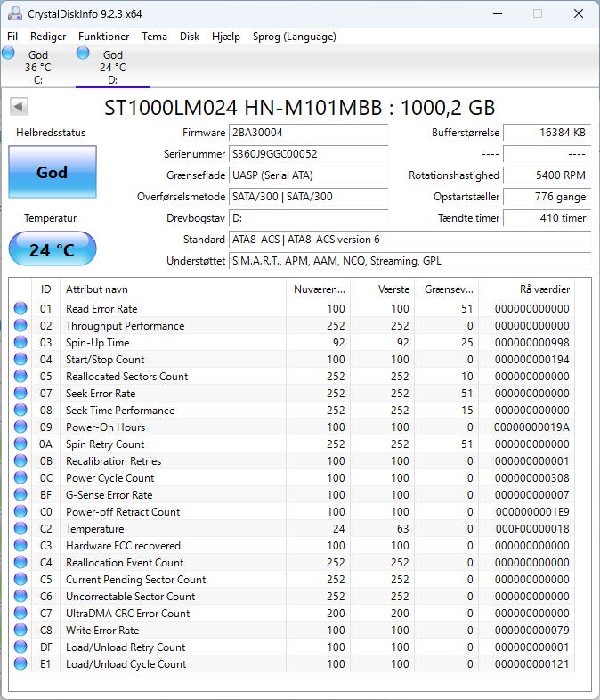Click status orb for Read Error Rate
The width and height of the screenshot is (600, 700).
20,309
